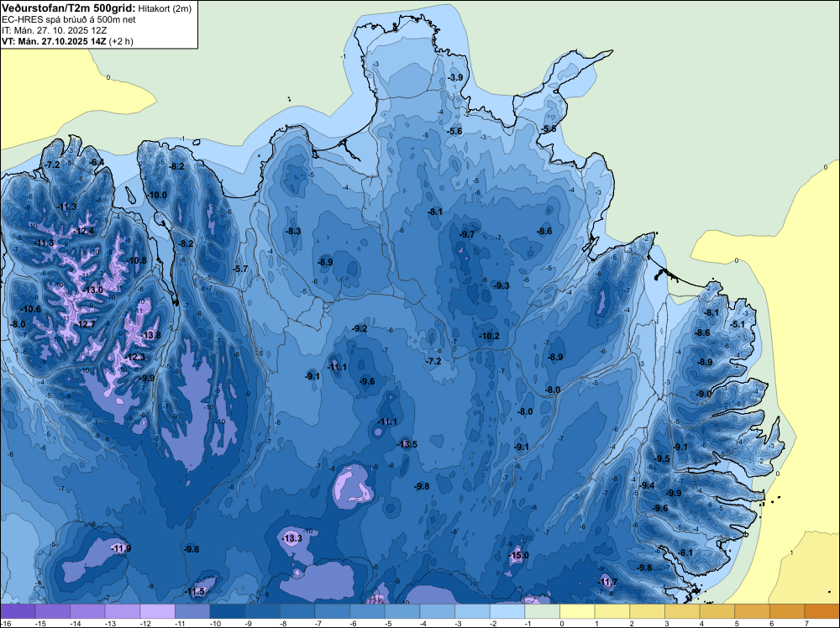The height and width of the screenshot is (628, 840).
Task: Click the -9.4 temperature label
Action: (647, 485)
